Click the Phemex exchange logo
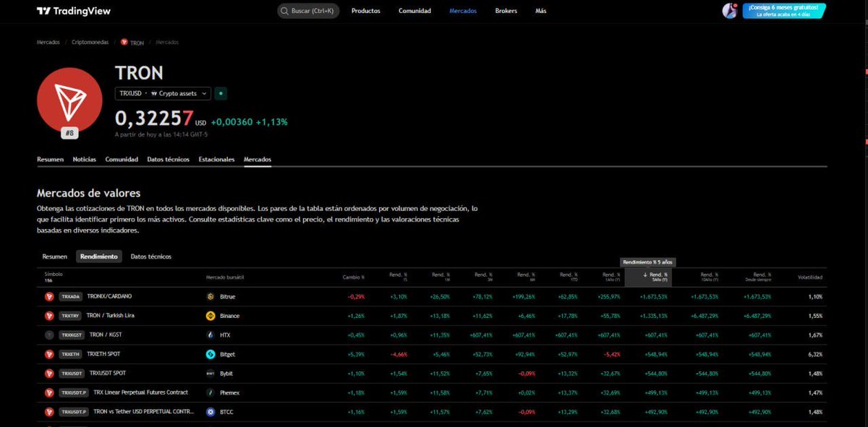This screenshot has width=868, height=427. pos(210,392)
